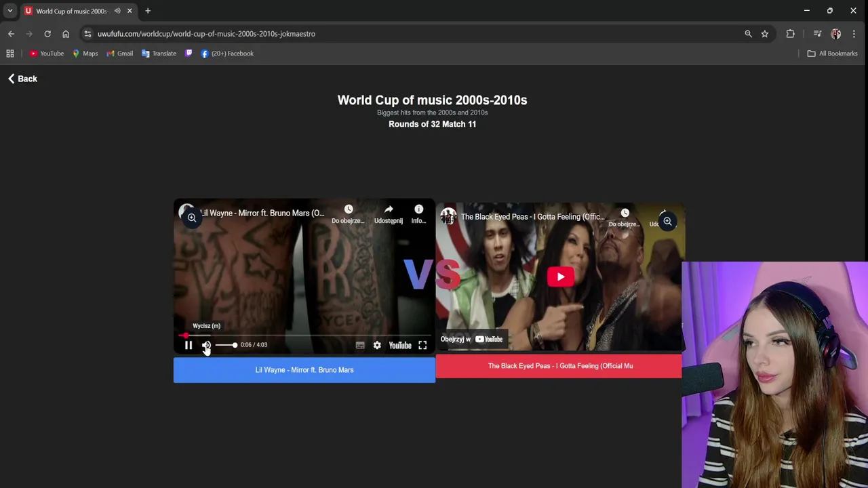Go back using the Back link
This screenshot has height=488, width=868.
(x=22, y=79)
